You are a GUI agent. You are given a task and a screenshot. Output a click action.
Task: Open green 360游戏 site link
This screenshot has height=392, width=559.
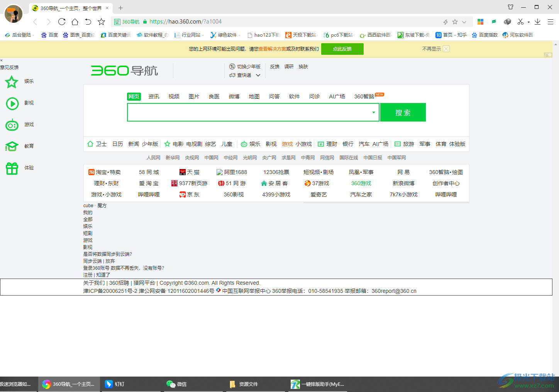tap(361, 183)
